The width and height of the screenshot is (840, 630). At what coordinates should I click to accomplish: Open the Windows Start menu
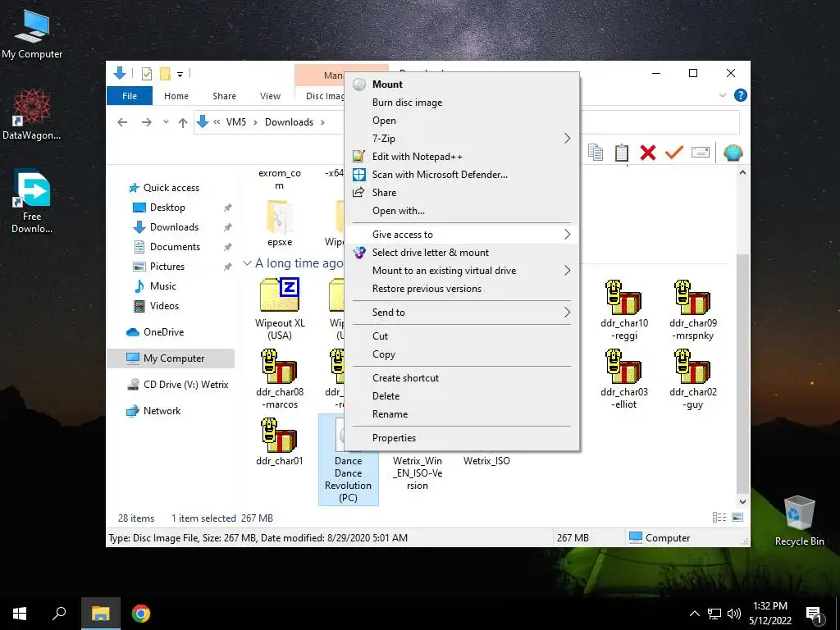click(20, 614)
